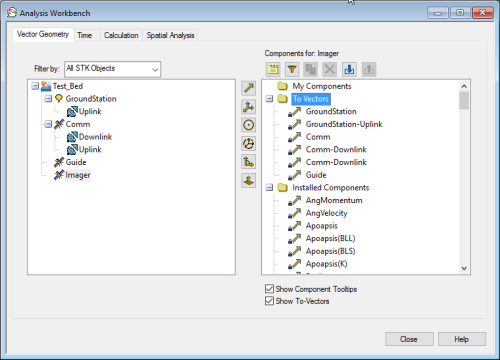Select the Apoapsis(K) vector
The image size is (500, 360).
click(x=327, y=264)
